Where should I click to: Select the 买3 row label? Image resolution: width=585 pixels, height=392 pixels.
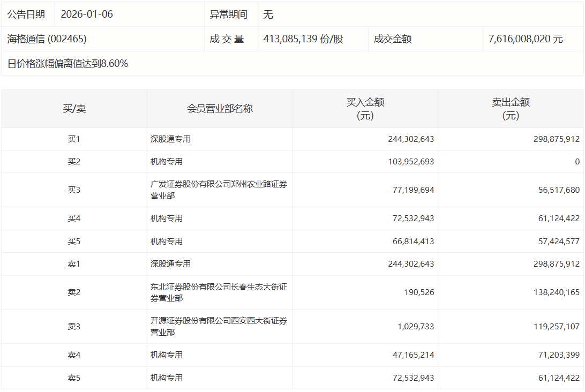coord(74,190)
